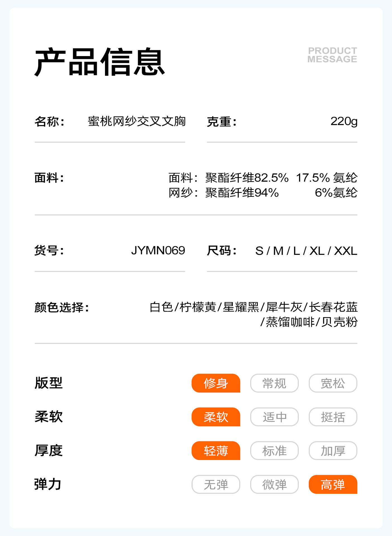The height and width of the screenshot is (536, 392).
Task: Select the 修身 fit option
Action: click(x=216, y=383)
